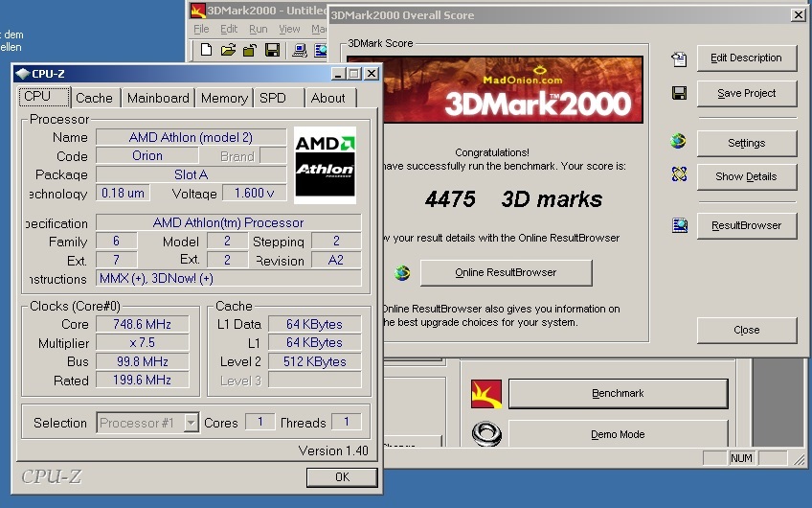
Task: Click the AMD Athlon logo in CPU-Z
Action: (325, 165)
